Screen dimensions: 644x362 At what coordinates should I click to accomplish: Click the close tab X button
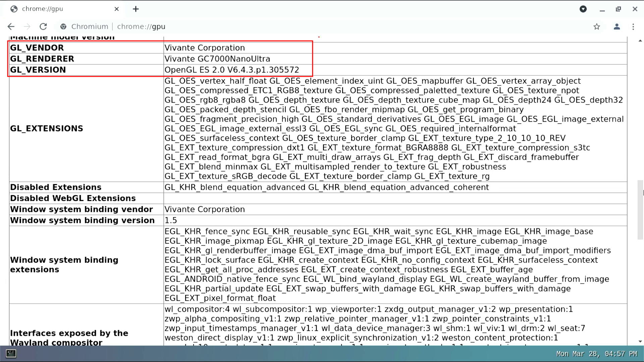(x=116, y=8)
